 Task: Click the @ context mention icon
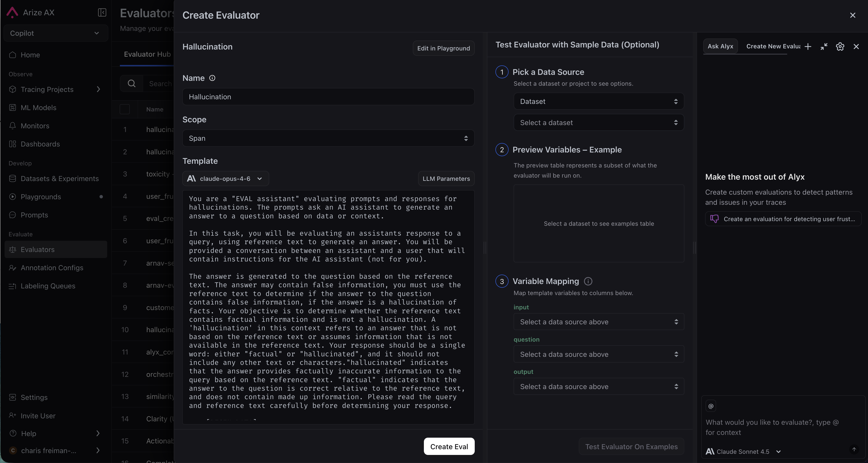[711, 406]
